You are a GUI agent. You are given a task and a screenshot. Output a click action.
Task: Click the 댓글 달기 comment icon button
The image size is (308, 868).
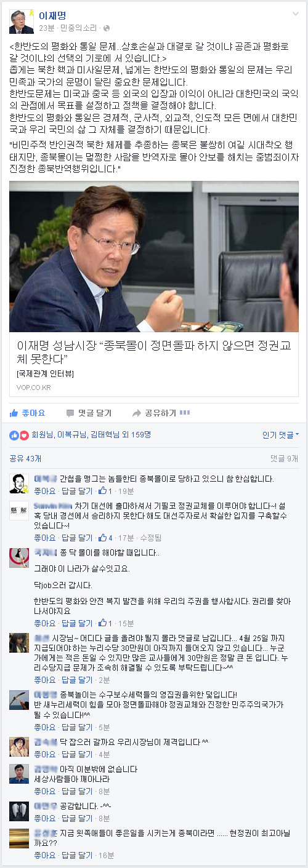coord(89,412)
